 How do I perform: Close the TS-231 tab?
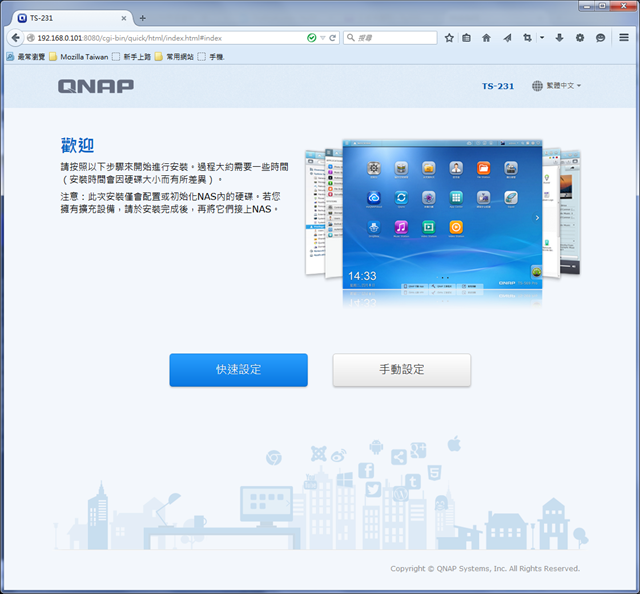pyautogui.click(x=124, y=18)
